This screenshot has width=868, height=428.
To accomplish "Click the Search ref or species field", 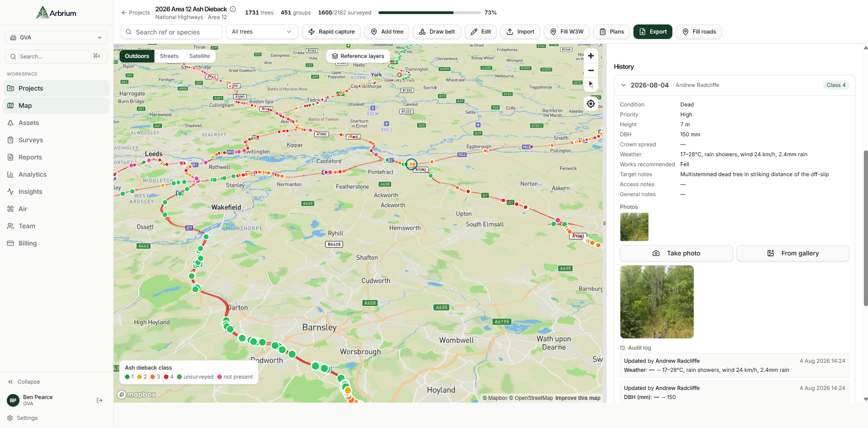I will pos(172,32).
